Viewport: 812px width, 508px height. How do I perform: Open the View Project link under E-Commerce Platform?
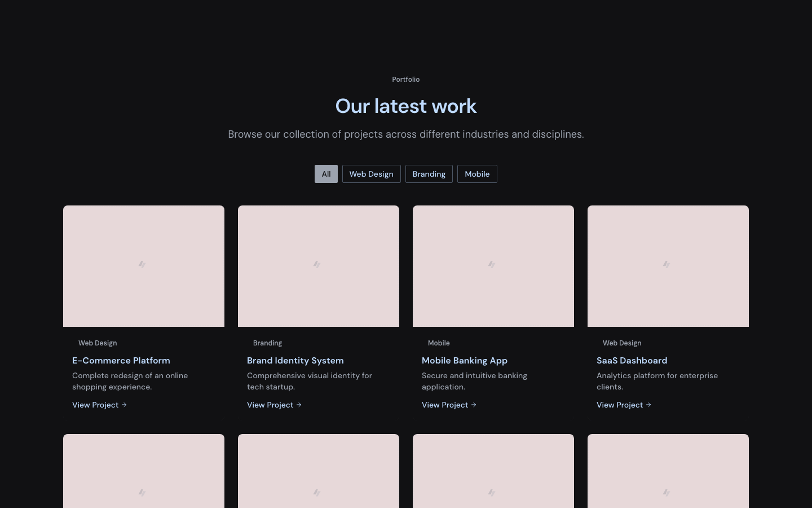(x=95, y=405)
